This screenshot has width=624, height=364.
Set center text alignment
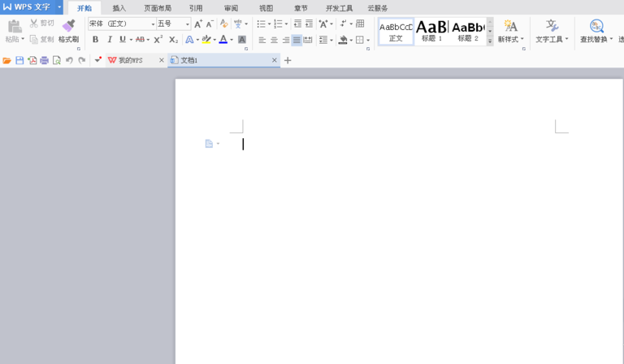[274, 40]
